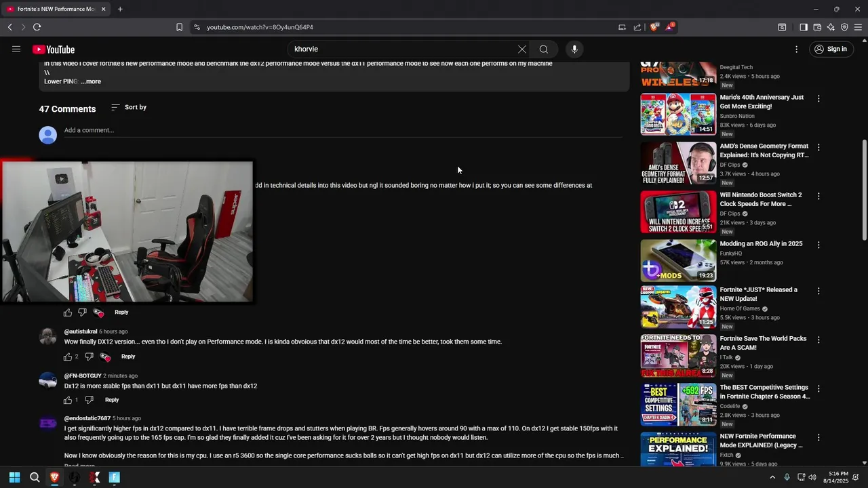Open the Brave Rewards triangle icon

(669, 27)
